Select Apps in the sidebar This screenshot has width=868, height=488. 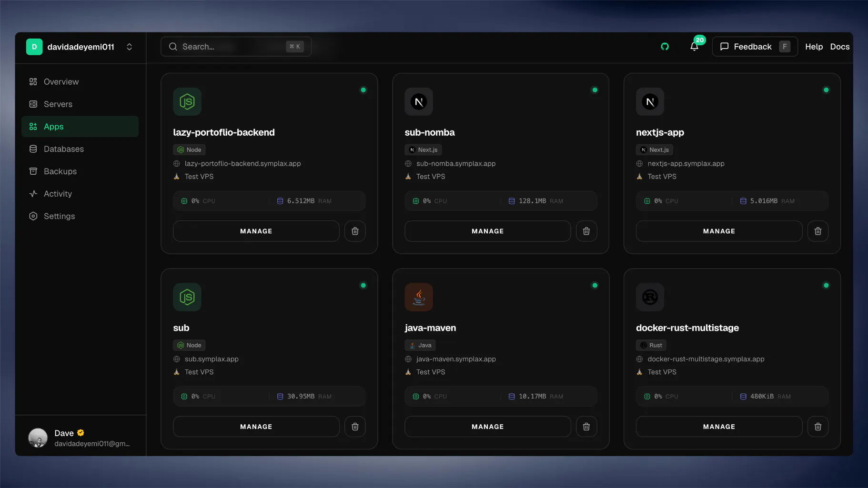click(x=80, y=127)
